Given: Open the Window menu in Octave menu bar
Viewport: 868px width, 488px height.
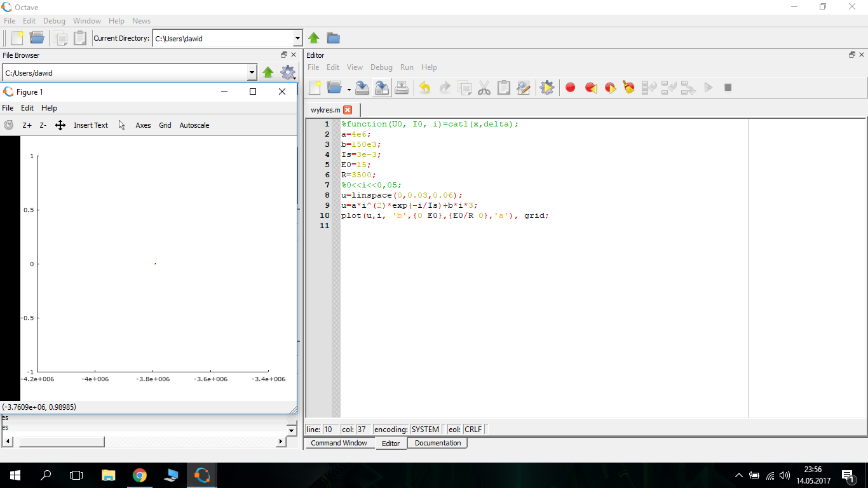Looking at the screenshot, I should pyautogui.click(x=87, y=21).
